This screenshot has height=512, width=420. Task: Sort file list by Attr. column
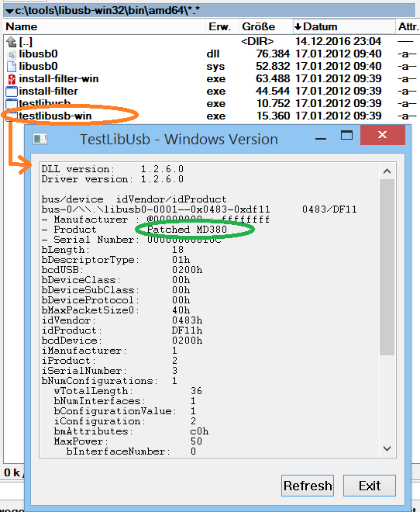pos(408,26)
